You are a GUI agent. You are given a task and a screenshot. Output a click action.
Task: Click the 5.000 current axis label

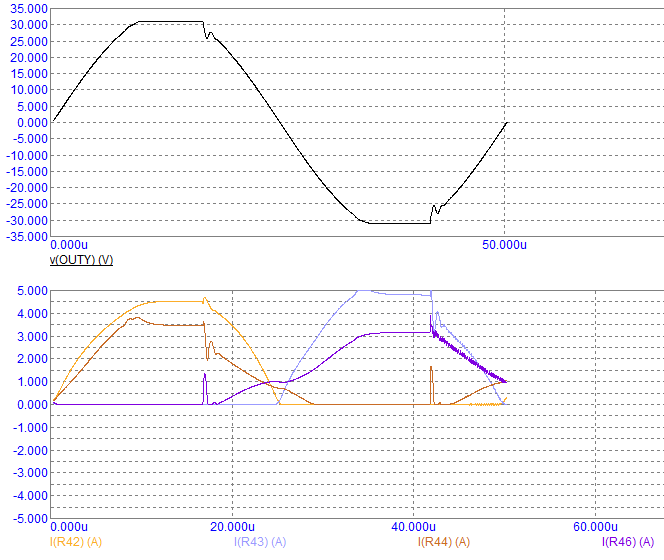point(32,291)
